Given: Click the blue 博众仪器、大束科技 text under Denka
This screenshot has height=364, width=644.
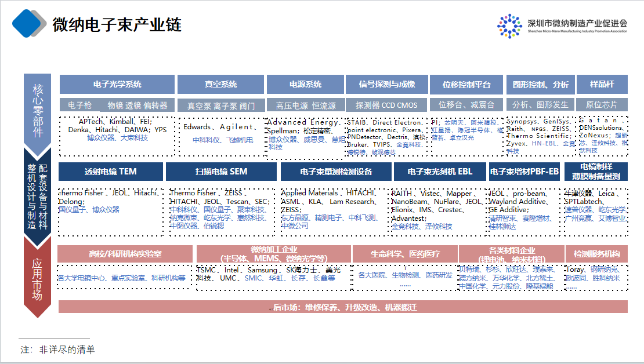Looking at the screenshot, I should pyautogui.click(x=117, y=138).
